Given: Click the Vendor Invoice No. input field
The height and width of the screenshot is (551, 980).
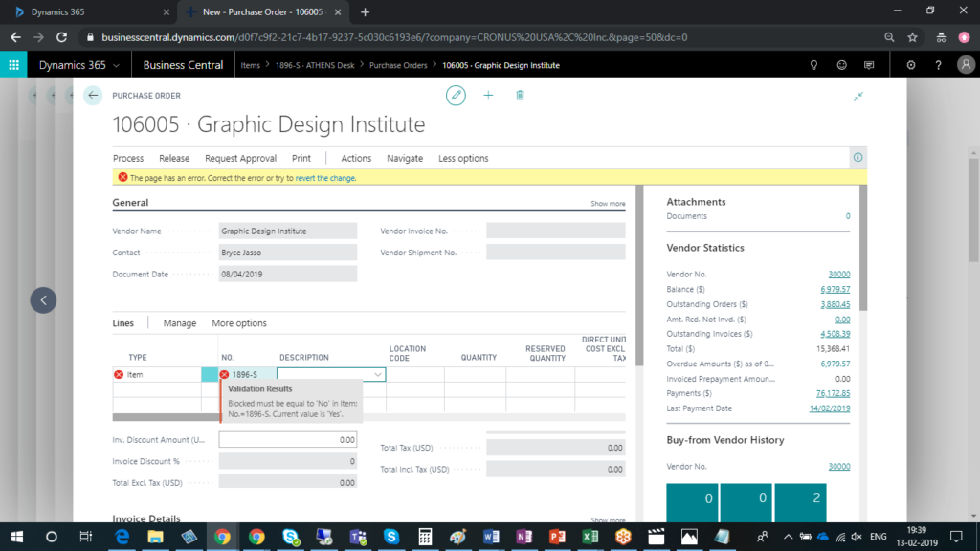Looking at the screenshot, I should [555, 231].
